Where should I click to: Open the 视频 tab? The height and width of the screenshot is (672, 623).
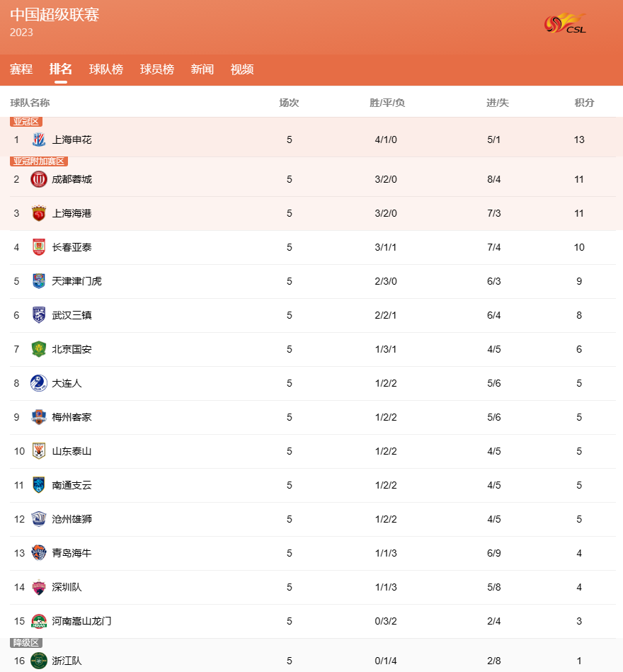(242, 69)
